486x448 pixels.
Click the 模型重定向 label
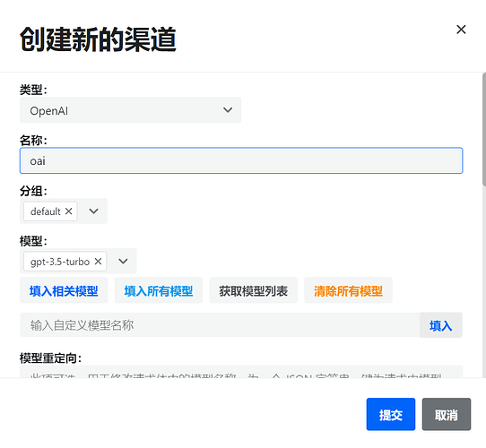pos(50,358)
